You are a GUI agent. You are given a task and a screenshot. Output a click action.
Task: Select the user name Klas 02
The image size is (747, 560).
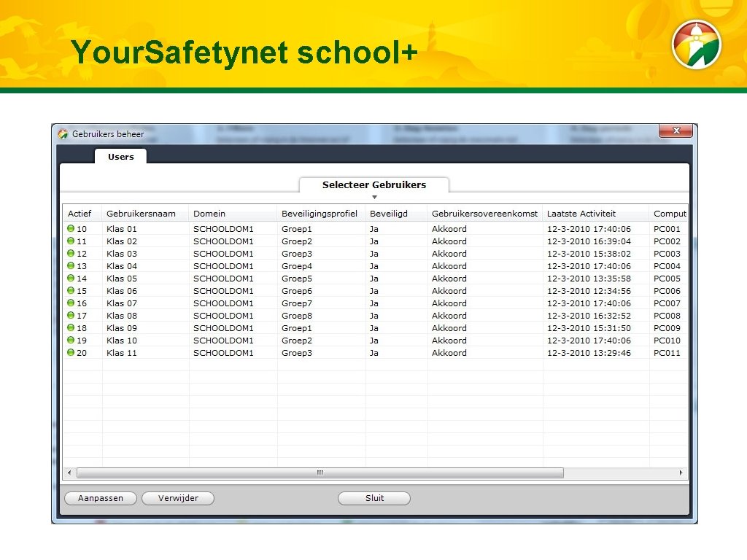(122, 241)
